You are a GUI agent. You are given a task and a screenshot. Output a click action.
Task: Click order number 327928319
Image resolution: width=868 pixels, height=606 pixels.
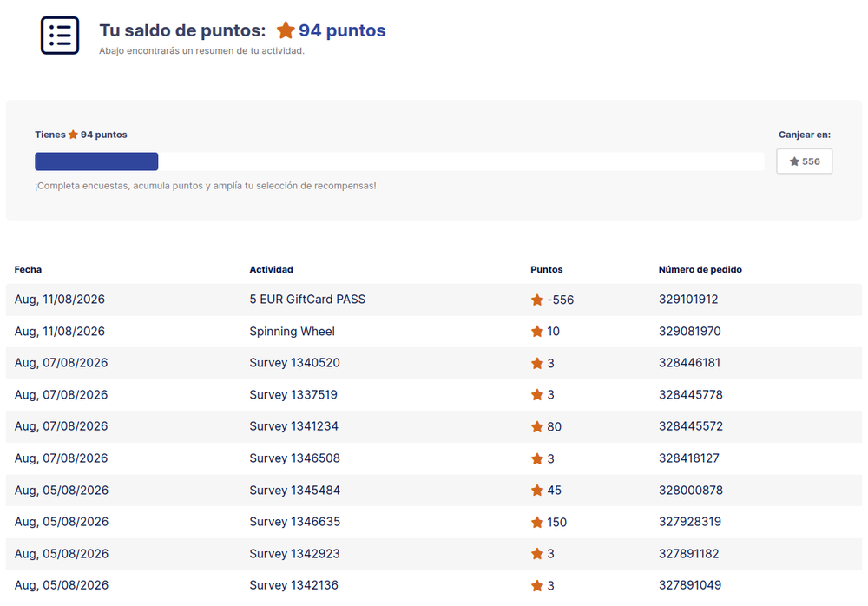690,522
